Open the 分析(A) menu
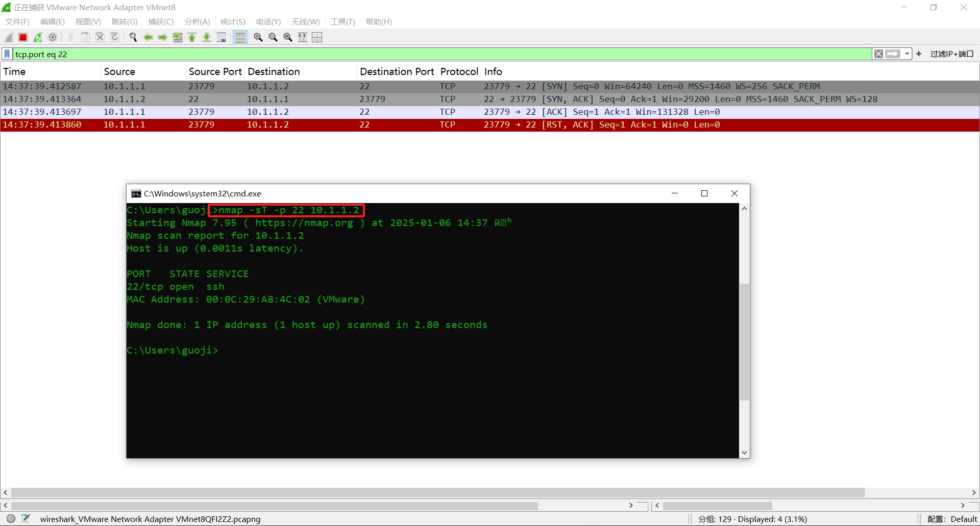 click(x=197, y=22)
